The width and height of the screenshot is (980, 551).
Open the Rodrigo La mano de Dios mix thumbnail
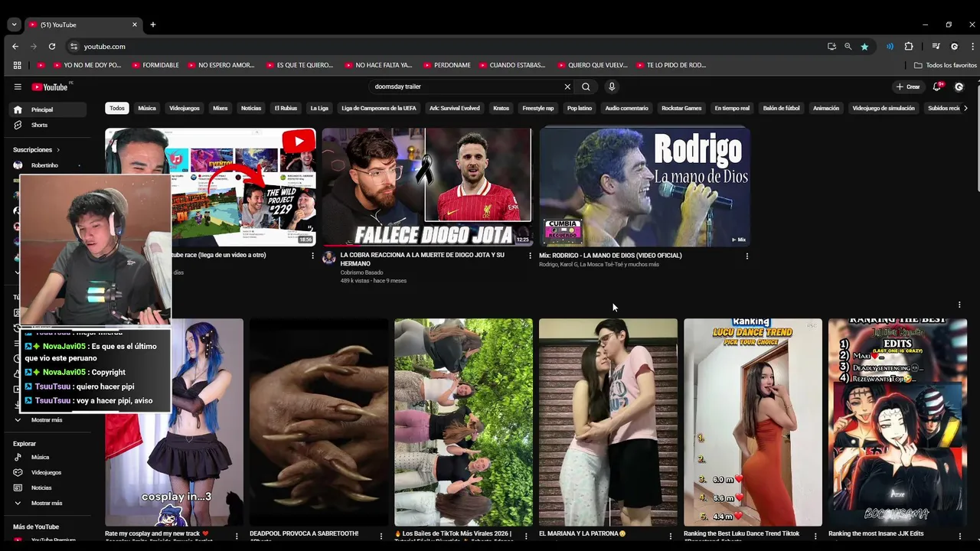coord(645,187)
